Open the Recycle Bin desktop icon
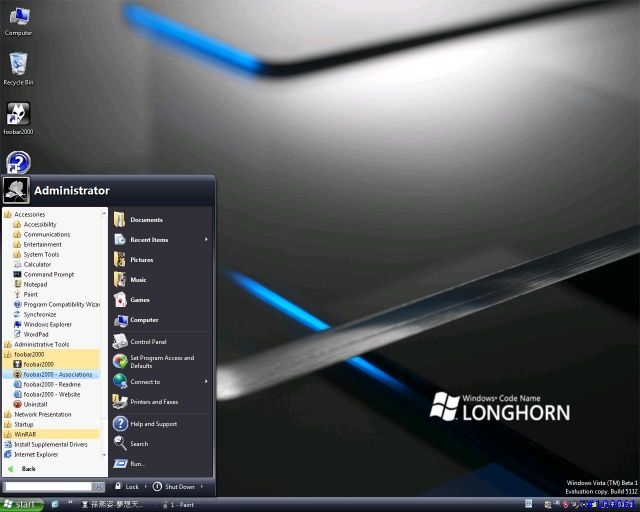Image resolution: width=640 pixels, height=512 pixels. point(18,69)
